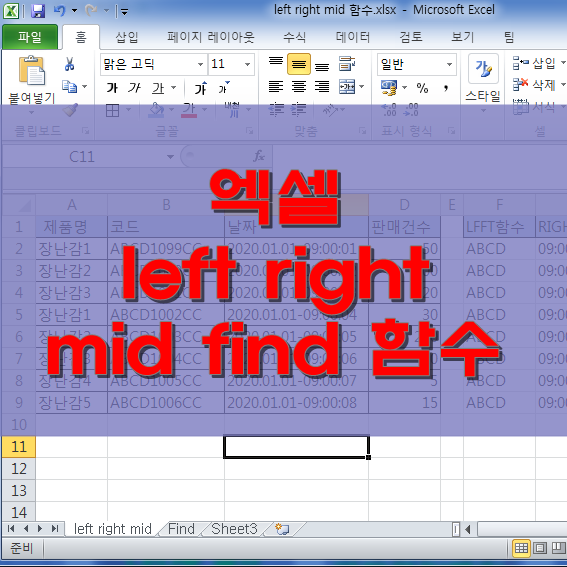Screen dimensions: 567x567
Task: Click the selected cell C11
Action: coord(296,447)
